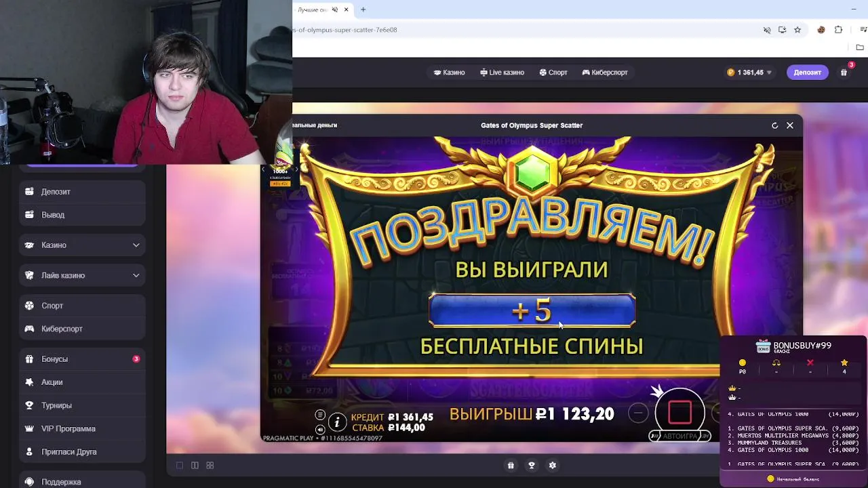
Task: Click the Бонусы notification badge 3
Action: 136,359
